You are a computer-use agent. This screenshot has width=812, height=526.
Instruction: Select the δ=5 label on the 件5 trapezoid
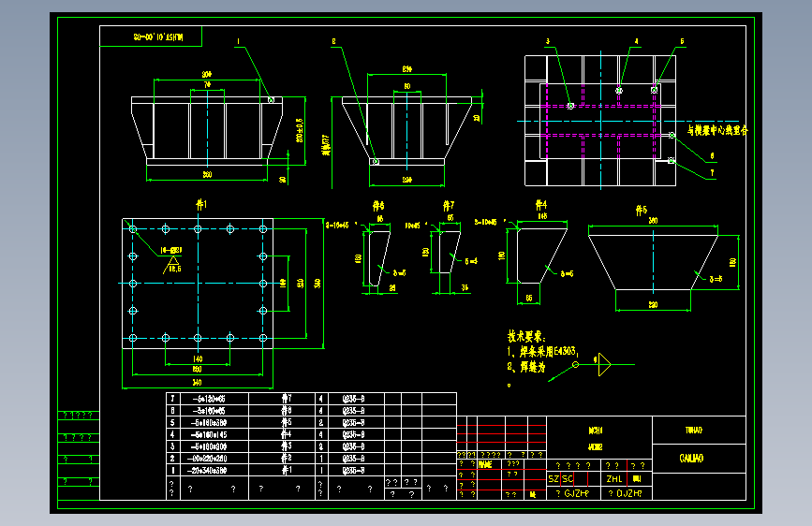point(716,279)
